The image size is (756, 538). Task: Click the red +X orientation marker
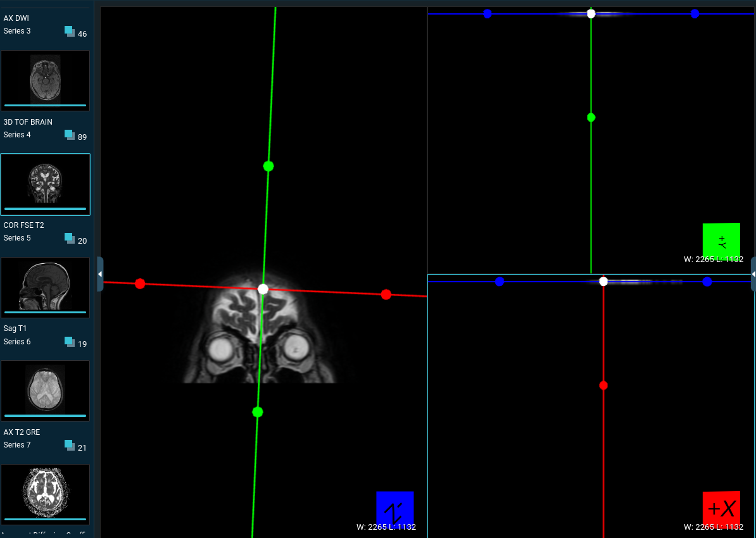tap(721, 510)
